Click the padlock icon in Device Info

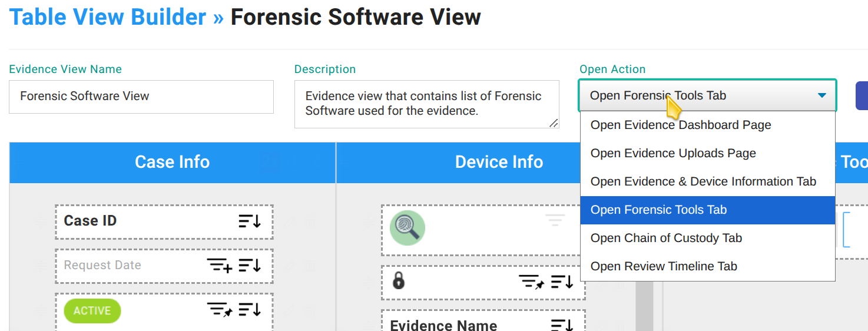399,282
